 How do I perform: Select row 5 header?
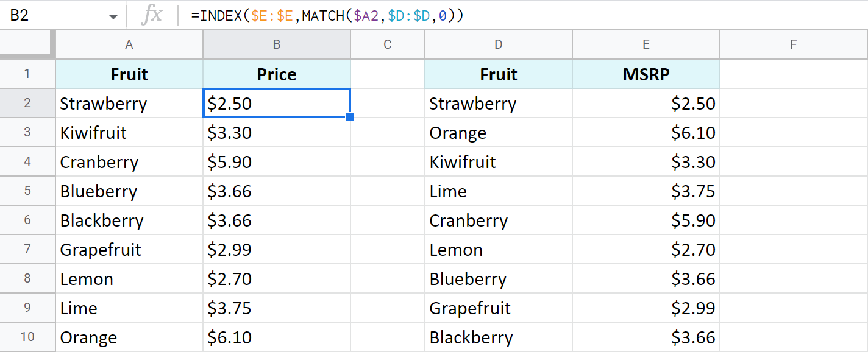(27, 191)
